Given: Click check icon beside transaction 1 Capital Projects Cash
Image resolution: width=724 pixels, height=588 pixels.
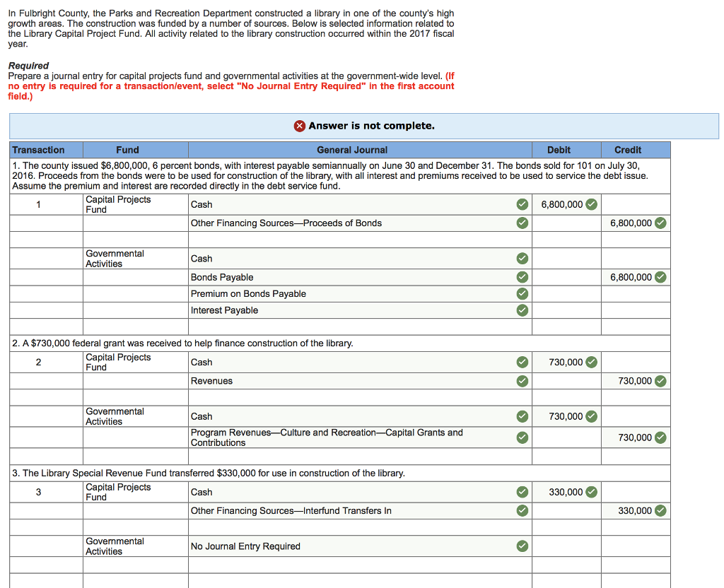Looking at the screenshot, I should click(522, 204).
